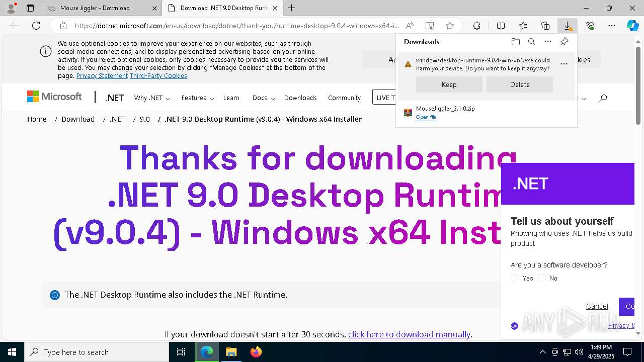
Task: Open Task View on taskbar
Action: pyautogui.click(x=181, y=352)
